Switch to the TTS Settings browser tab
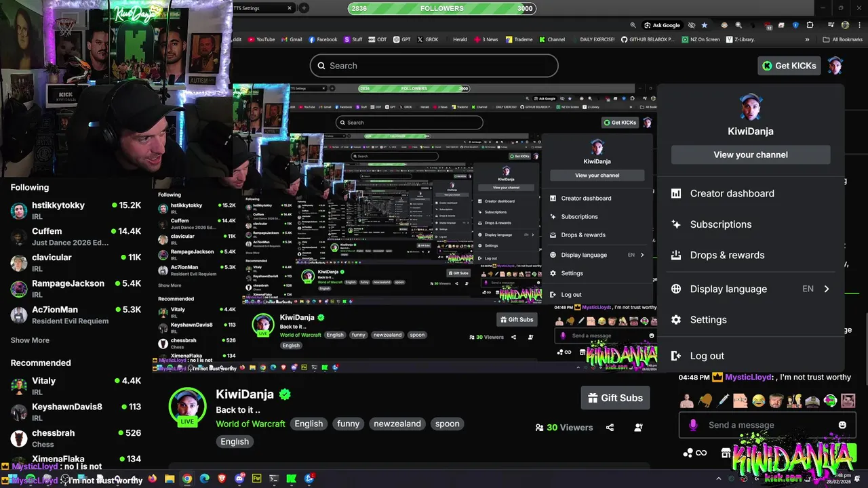 click(261, 8)
